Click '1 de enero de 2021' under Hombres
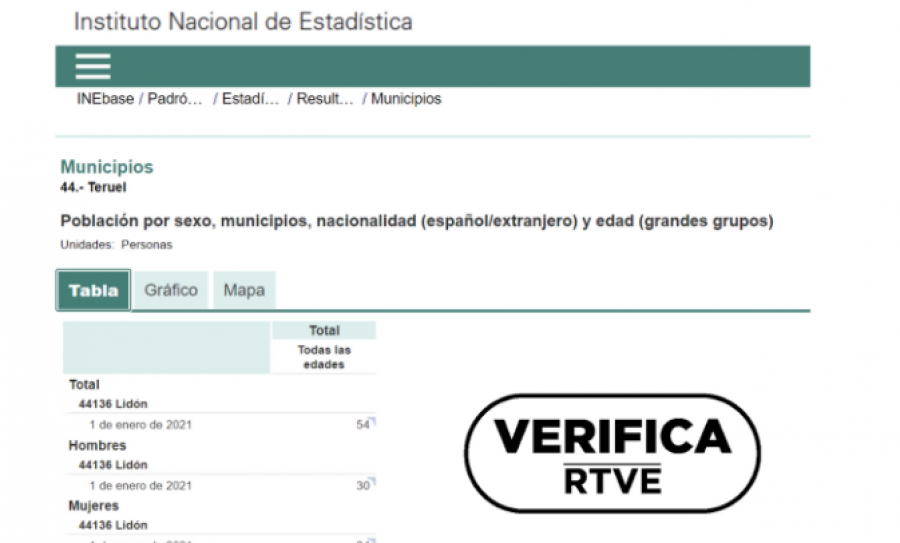 [x=141, y=486]
